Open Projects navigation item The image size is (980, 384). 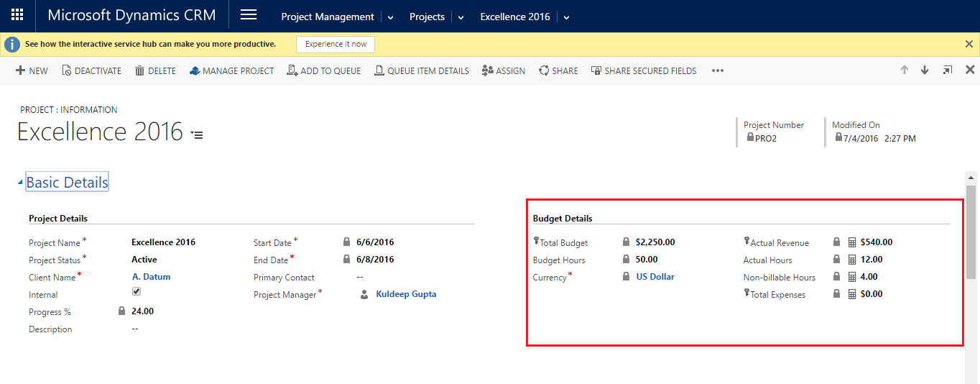click(427, 17)
